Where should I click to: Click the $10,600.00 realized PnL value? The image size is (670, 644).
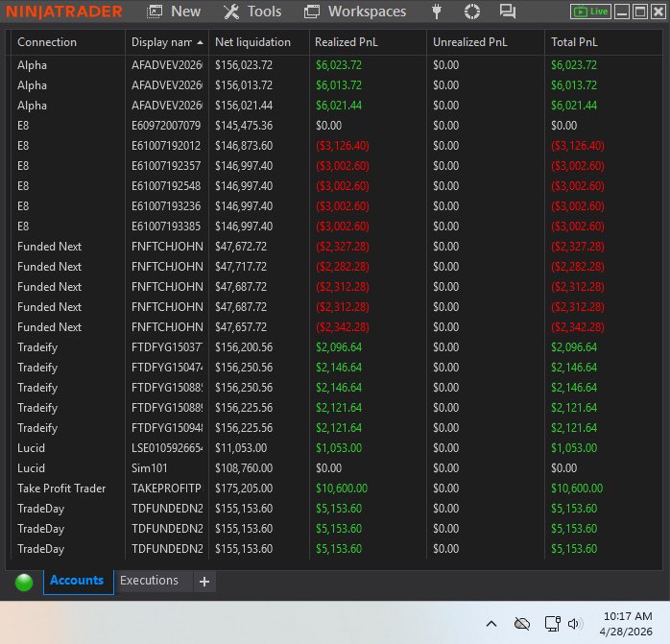[x=342, y=489]
